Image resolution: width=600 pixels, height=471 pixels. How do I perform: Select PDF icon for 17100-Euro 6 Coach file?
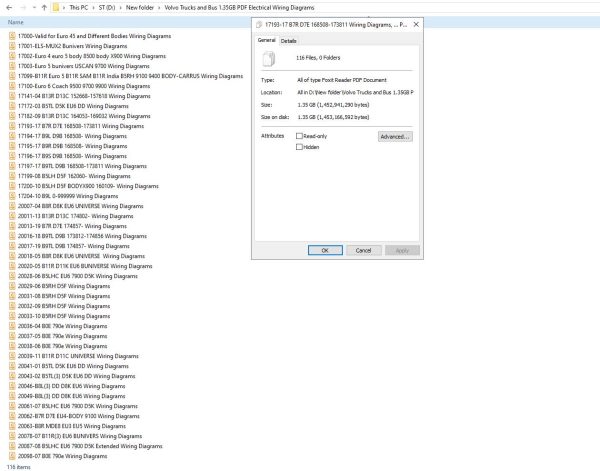pyautogui.click(x=12, y=86)
